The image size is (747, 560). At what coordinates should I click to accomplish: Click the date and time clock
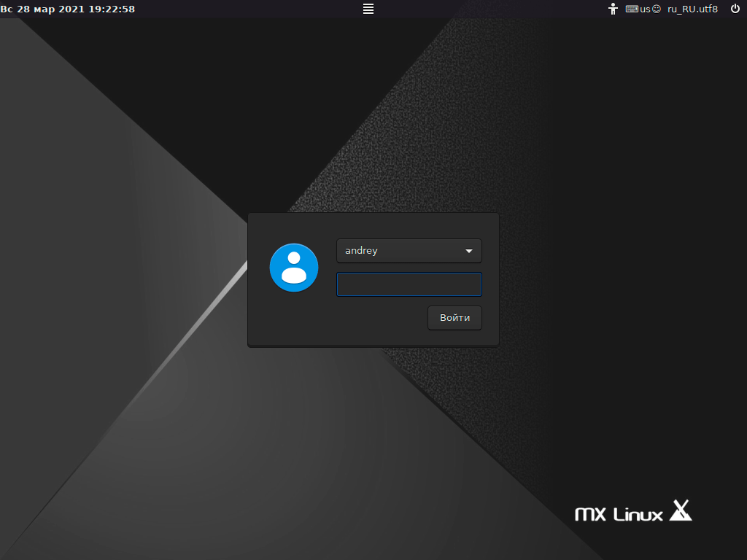point(68,9)
